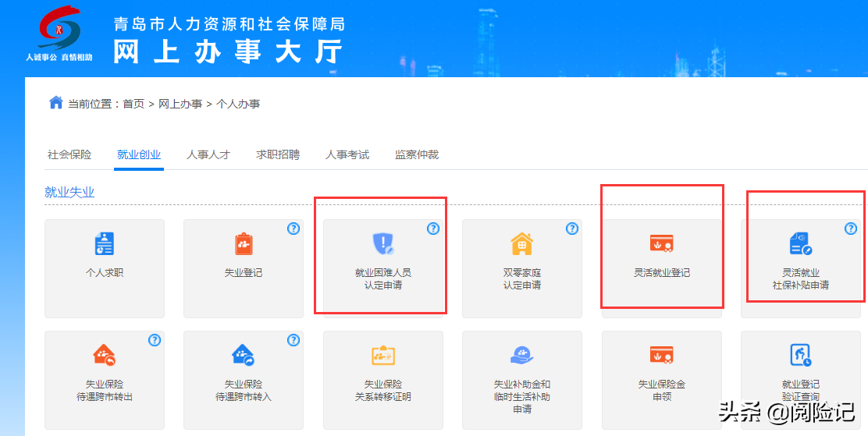Click 双零家庭 认定申请 label text
Image resolution: width=868 pixels, height=436 pixels.
(x=522, y=279)
